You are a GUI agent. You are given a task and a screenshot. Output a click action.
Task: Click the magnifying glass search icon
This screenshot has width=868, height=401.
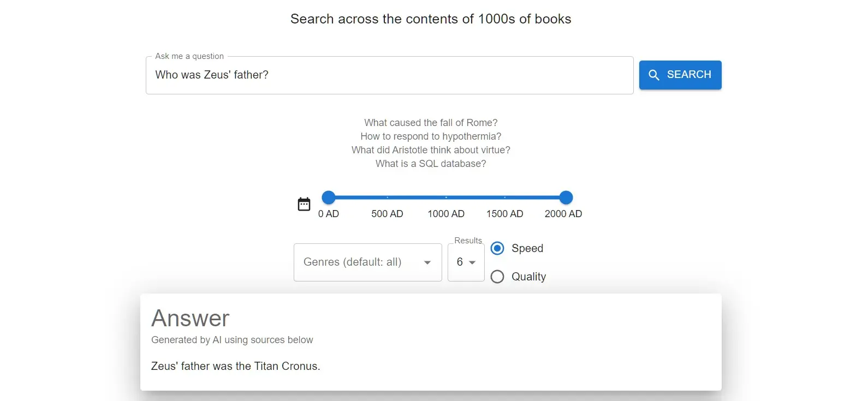pyautogui.click(x=653, y=75)
